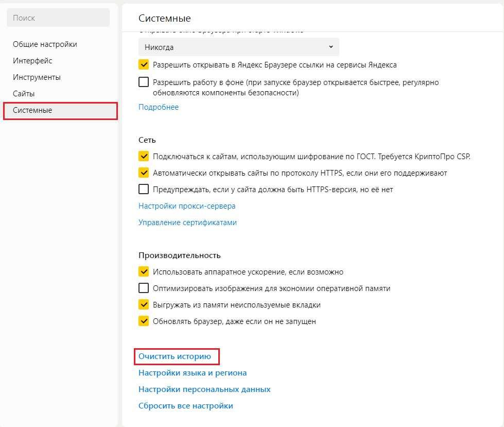Toggle hardware acceleration checkbox
Image resolution: width=504 pixels, height=427 pixels.
[144, 272]
